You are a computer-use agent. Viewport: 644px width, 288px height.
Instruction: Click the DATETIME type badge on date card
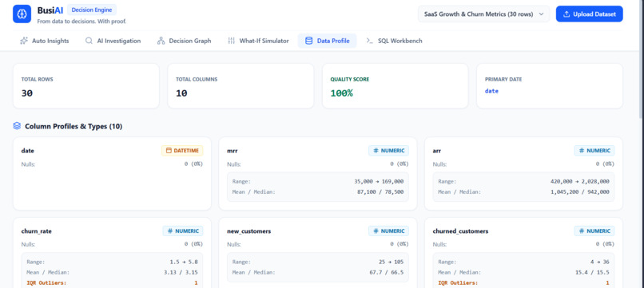click(x=182, y=151)
